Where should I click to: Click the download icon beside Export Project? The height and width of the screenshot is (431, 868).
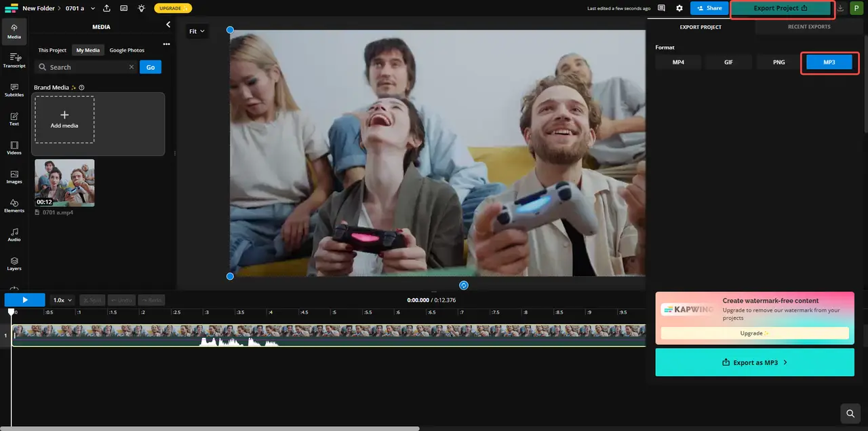[x=841, y=8]
